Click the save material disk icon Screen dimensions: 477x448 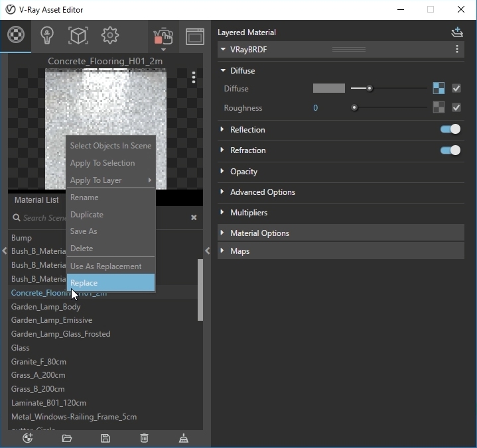pos(105,438)
